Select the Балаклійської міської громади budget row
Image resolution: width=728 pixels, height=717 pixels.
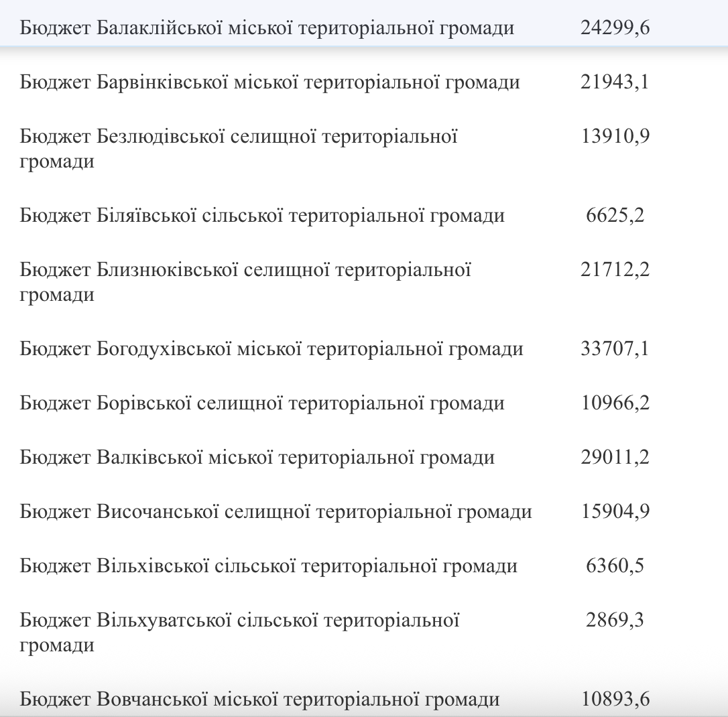[364, 27]
